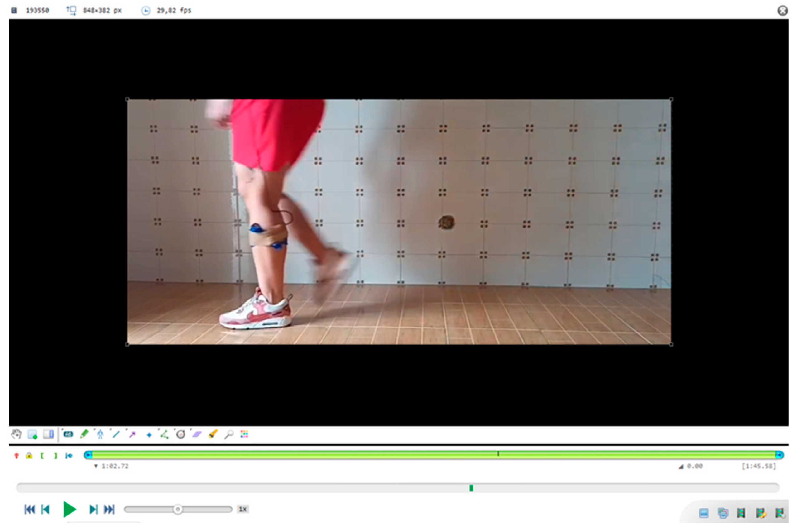Add a key image with the plus icon

click(x=32, y=435)
